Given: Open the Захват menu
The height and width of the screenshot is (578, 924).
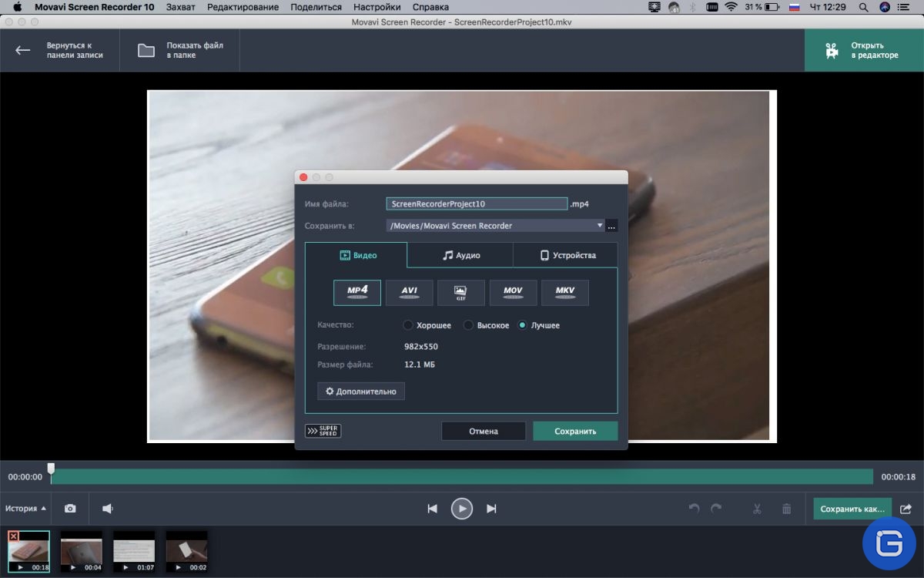Looking at the screenshot, I should [x=180, y=7].
